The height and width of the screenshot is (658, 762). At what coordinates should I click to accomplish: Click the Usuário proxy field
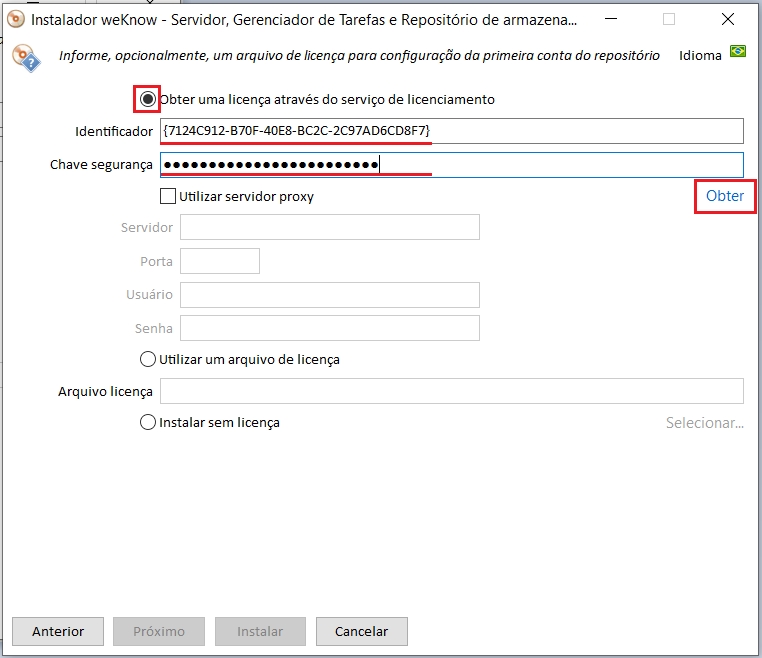[329, 295]
